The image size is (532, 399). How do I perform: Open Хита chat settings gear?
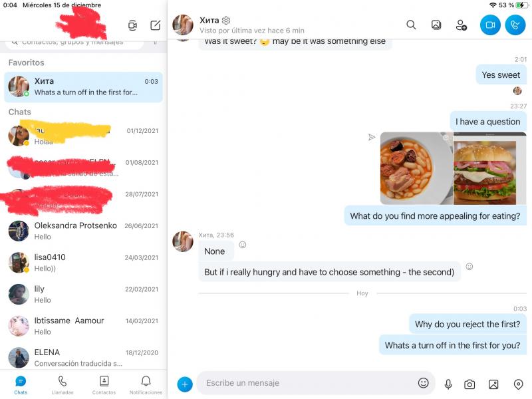[226, 21]
